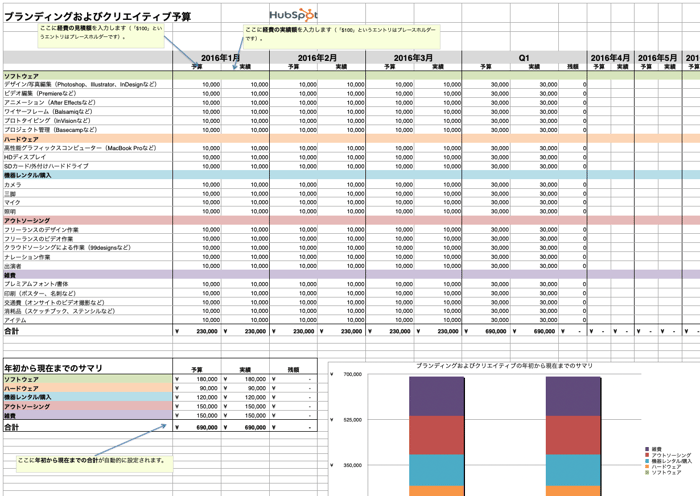
Task: Select the 合計 label in the summary table
Action: [12, 427]
